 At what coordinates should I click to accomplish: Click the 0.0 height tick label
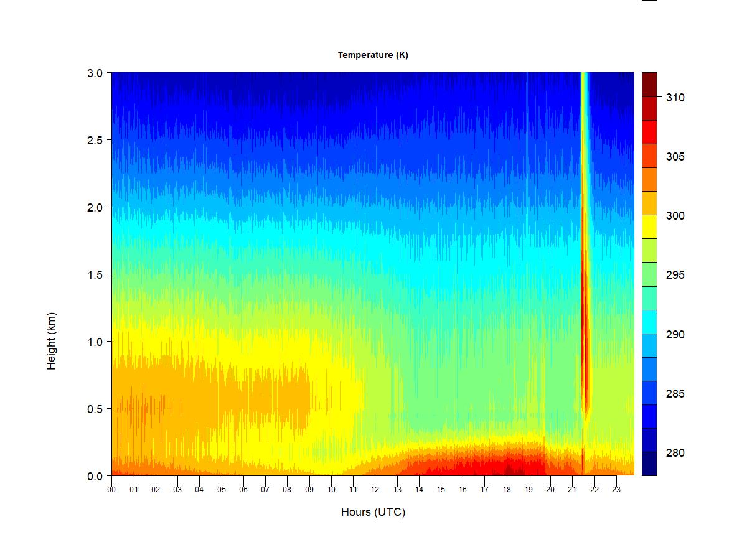[95, 476]
